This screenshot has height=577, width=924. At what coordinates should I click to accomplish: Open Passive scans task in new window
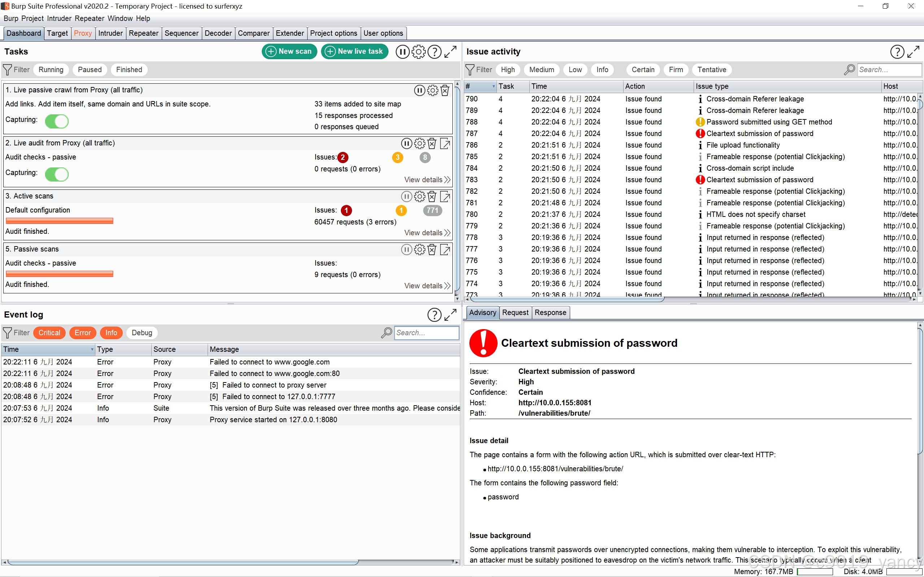click(x=445, y=250)
